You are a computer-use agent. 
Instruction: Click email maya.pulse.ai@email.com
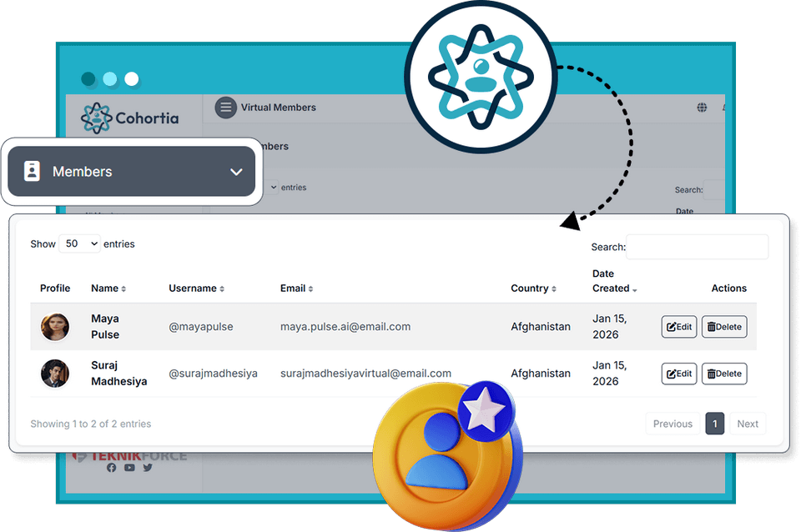345,326
